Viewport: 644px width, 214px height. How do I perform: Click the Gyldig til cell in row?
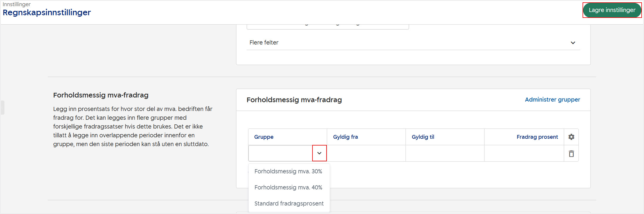[x=445, y=153]
